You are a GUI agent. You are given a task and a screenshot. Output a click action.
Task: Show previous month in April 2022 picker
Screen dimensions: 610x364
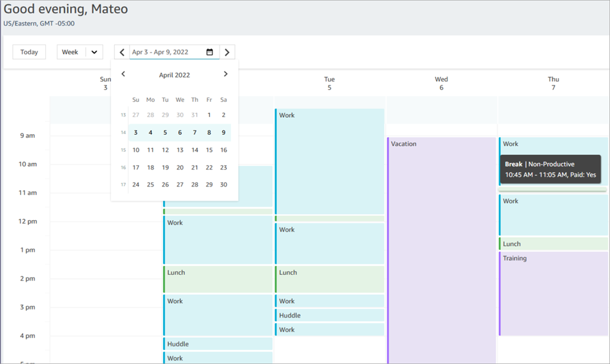click(123, 74)
